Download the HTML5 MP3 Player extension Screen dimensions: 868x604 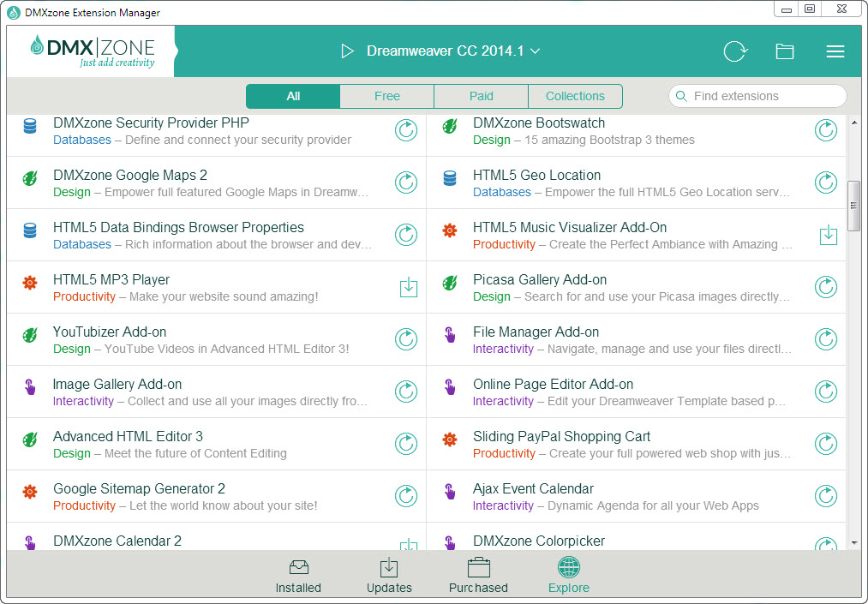(x=409, y=287)
